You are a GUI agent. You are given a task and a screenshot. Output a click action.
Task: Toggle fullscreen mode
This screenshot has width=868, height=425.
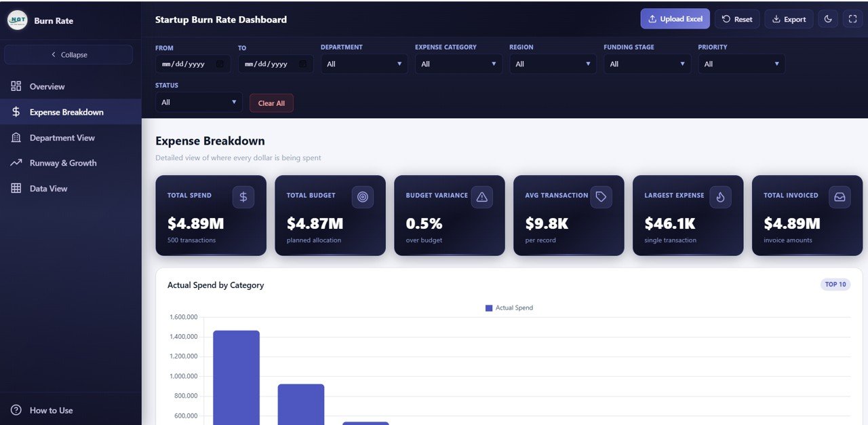coord(852,18)
